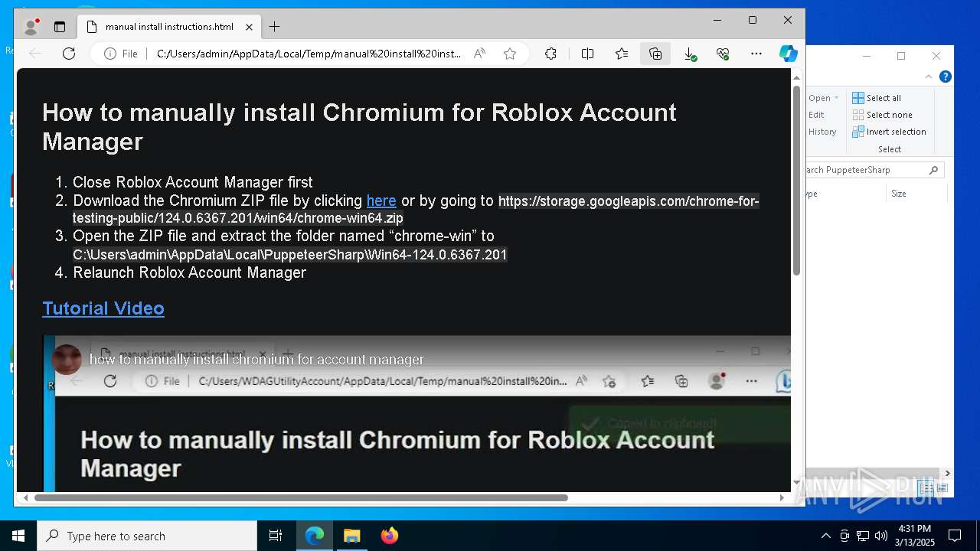The width and height of the screenshot is (980, 551).
Task: Open the Action Center notifications
Action: (955, 536)
